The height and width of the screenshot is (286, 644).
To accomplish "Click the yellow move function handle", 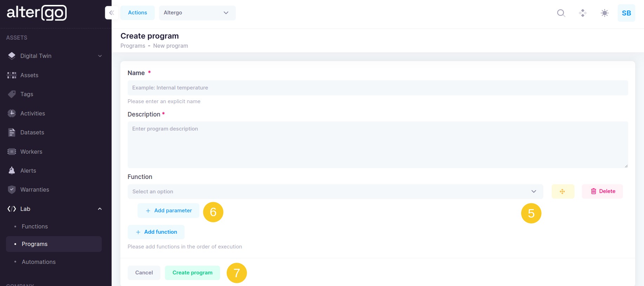I will [x=563, y=192].
